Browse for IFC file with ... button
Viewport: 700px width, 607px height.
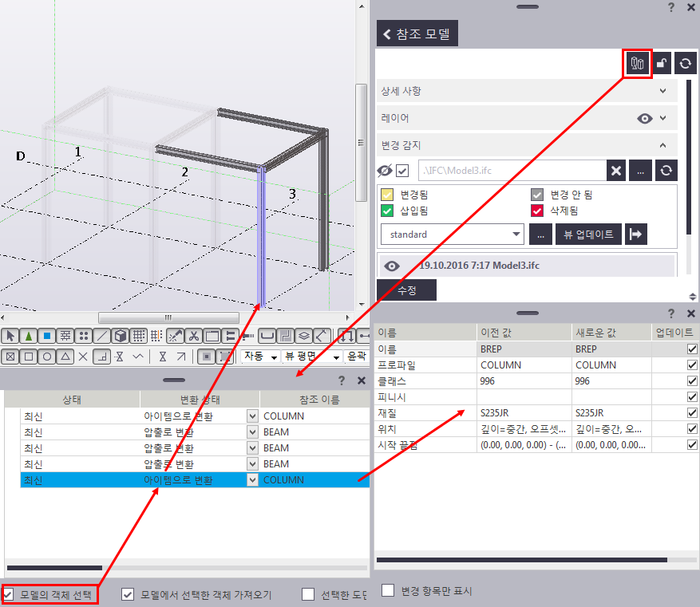click(641, 171)
